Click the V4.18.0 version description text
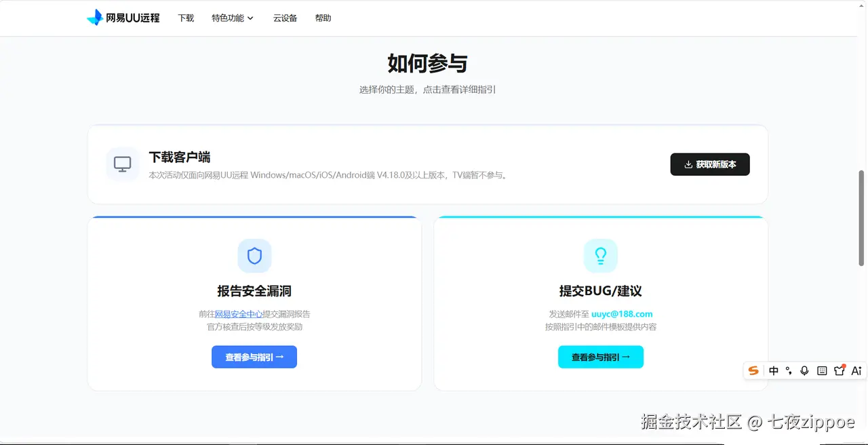 pyautogui.click(x=329, y=175)
